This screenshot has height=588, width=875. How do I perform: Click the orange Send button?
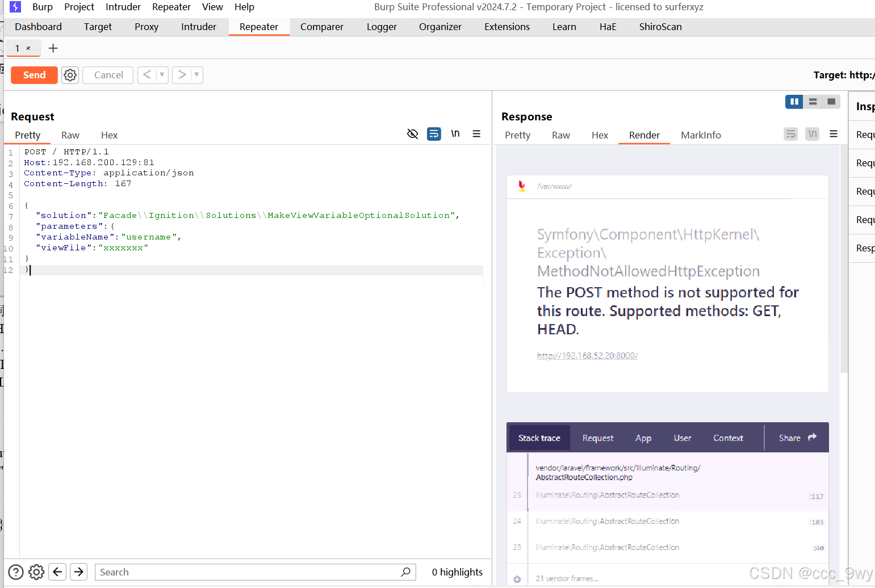[x=34, y=75]
